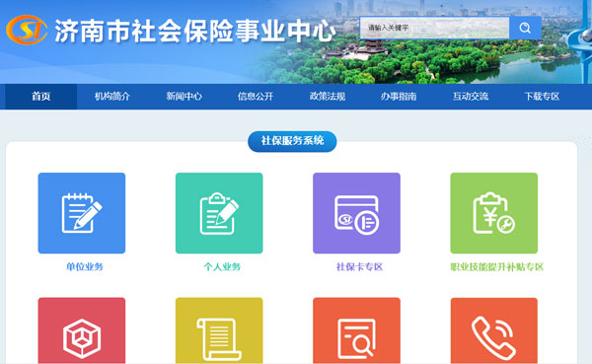This screenshot has width=592, height=364.
Task: Open the teal 个人业务 clipboard icon
Action: (219, 213)
